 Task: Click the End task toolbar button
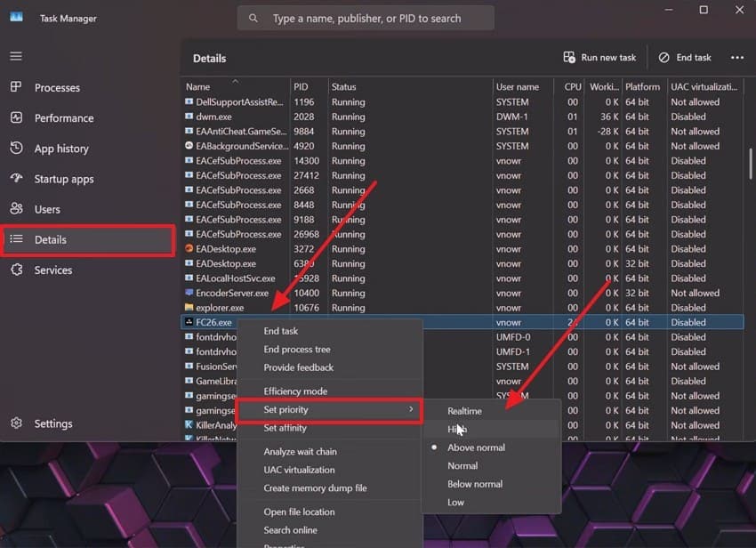(685, 58)
